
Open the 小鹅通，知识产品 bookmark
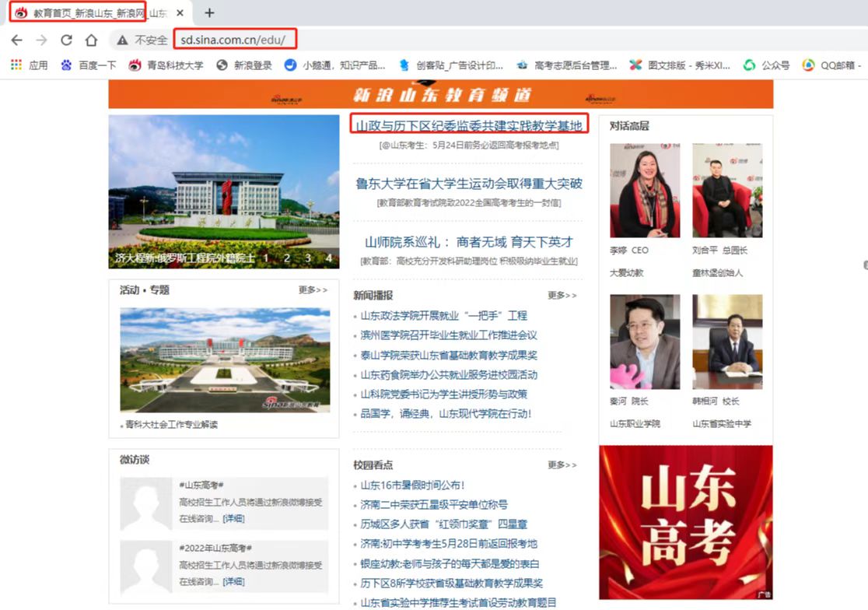click(x=334, y=65)
